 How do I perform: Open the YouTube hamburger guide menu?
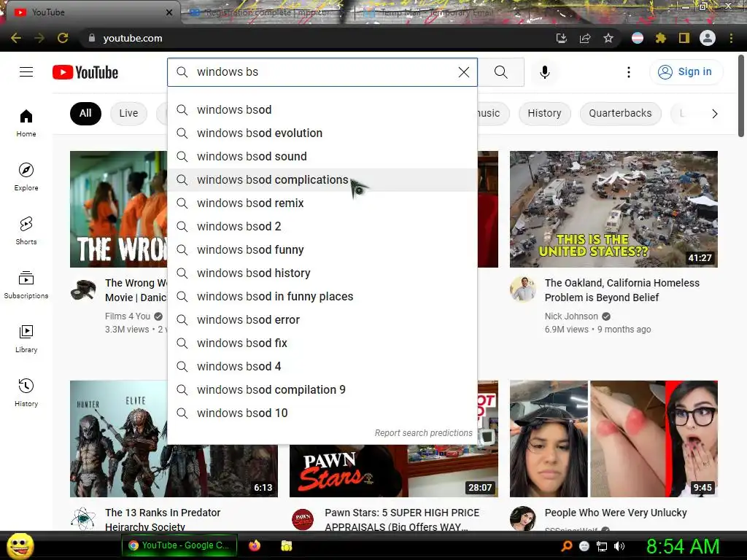26,72
